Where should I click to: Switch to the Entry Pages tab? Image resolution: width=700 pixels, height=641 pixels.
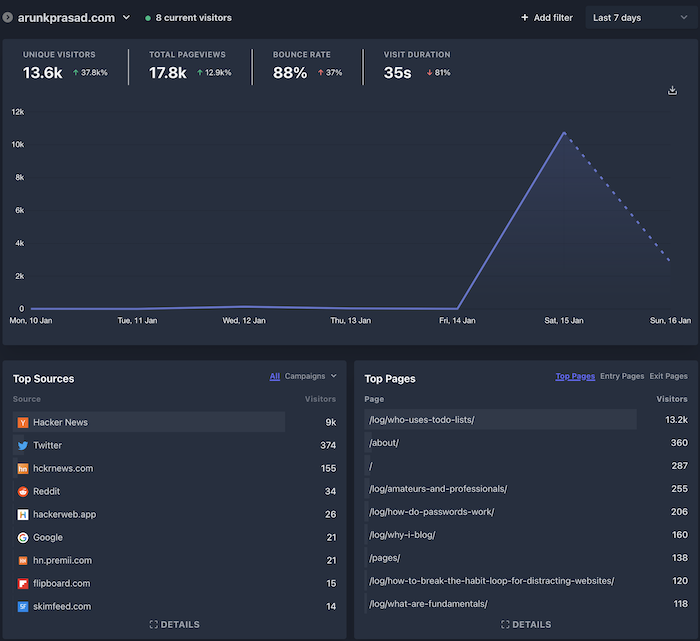pos(622,376)
